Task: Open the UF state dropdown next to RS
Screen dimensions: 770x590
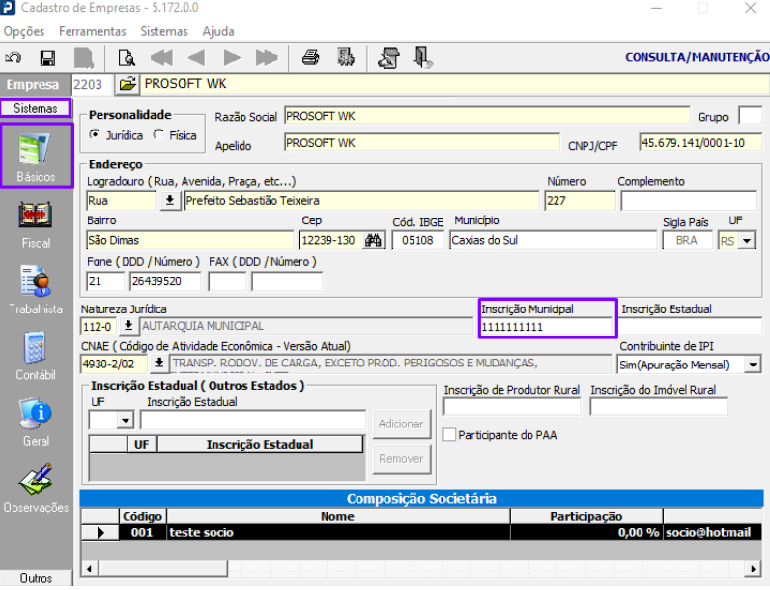Action: [745, 240]
